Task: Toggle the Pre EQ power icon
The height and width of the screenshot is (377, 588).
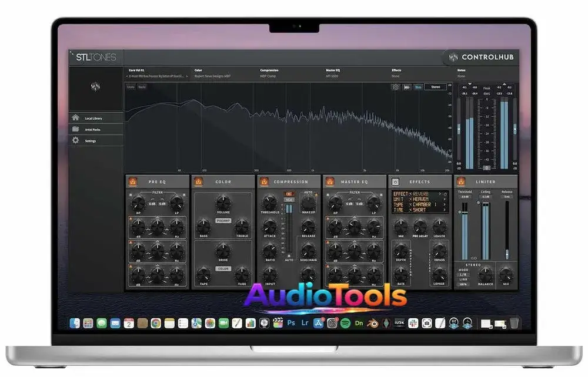Action: [133, 181]
